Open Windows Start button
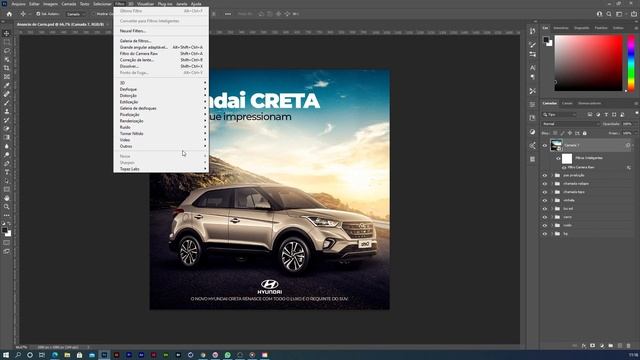Screen dimensions: 640x360 click(x=6, y=355)
